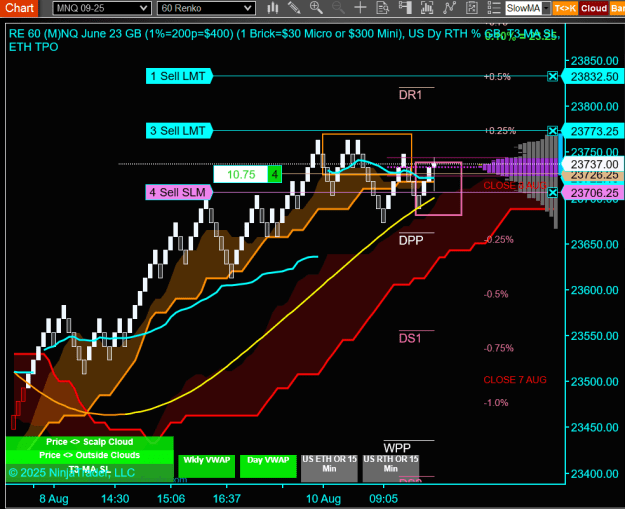
Task: Cancel the 23832.50 sell limit order X
Action: 552,76
